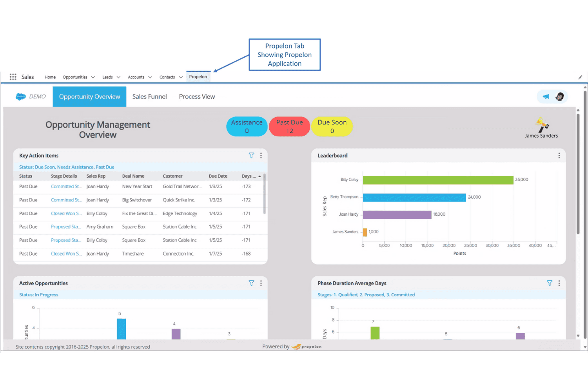Viewport: 588px width, 392px height.
Task: Sort by the Due Date column header
Action: point(218,176)
